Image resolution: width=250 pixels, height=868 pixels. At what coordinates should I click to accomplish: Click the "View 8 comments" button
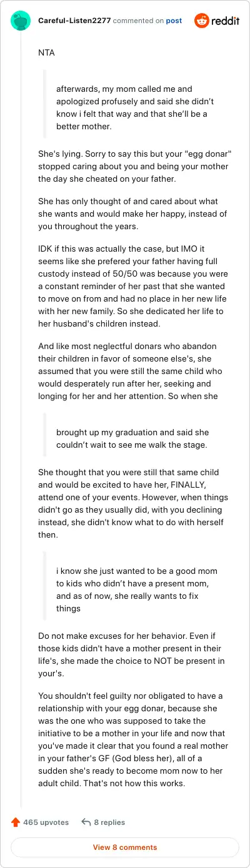click(125, 847)
